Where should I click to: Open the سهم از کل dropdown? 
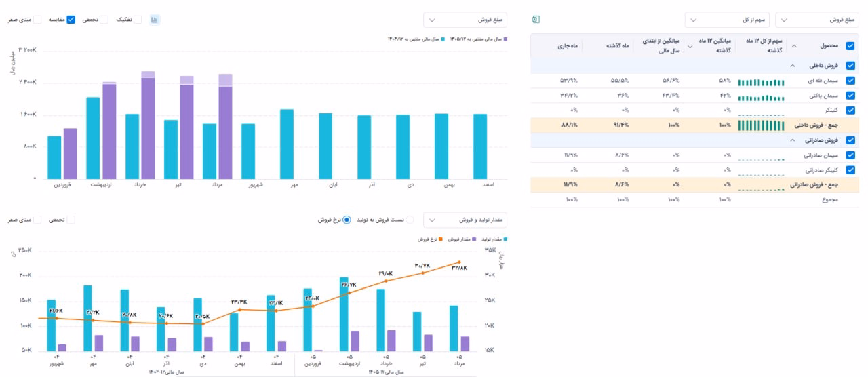727,20
